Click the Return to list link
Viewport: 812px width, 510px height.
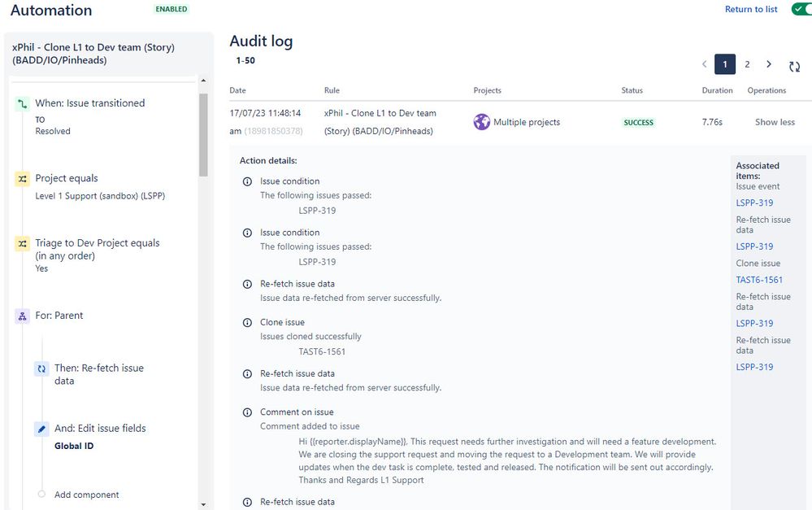(751, 9)
